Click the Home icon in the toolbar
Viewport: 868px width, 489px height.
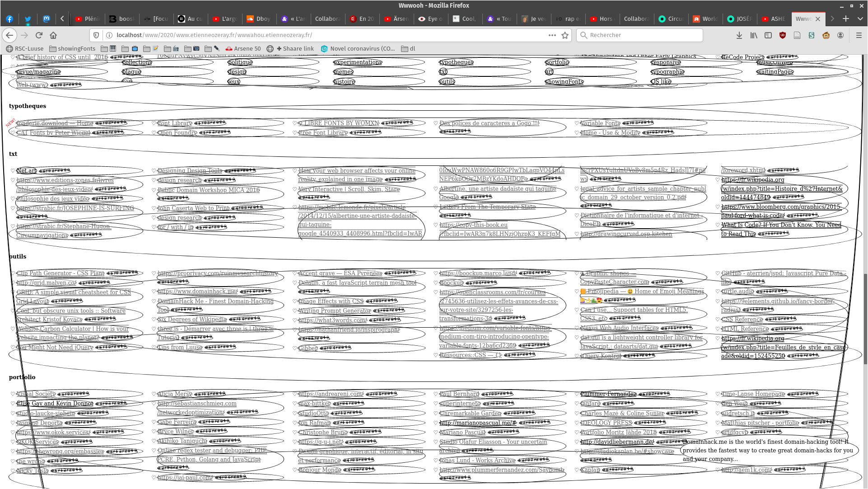pos(53,35)
